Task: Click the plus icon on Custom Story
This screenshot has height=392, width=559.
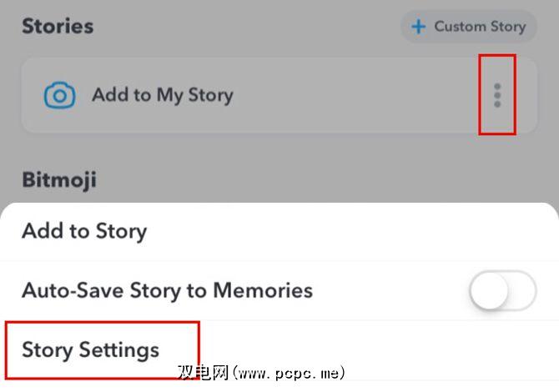Action: point(418,27)
